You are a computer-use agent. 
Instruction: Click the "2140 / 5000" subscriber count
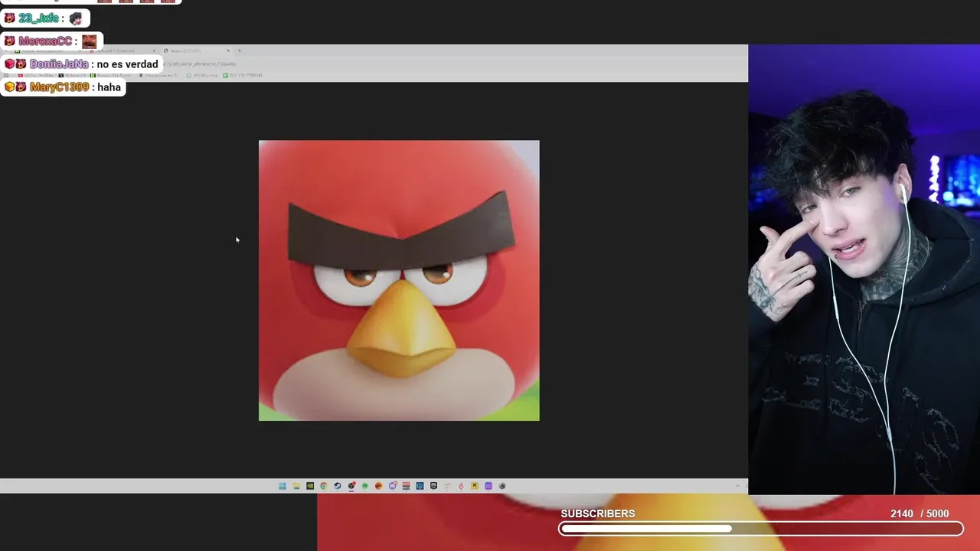[x=920, y=514]
